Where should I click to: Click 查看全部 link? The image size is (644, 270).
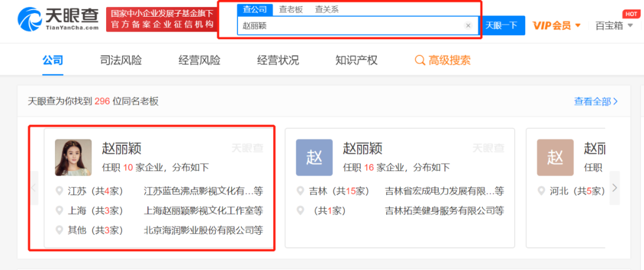(x=596, y=102)
